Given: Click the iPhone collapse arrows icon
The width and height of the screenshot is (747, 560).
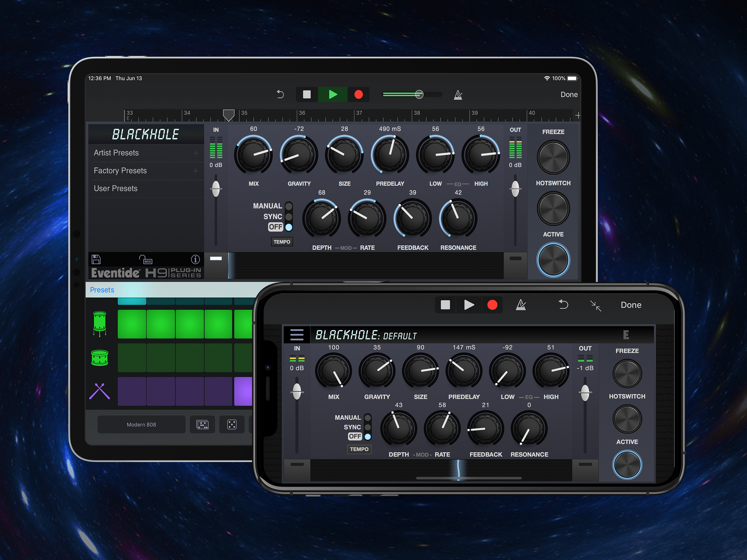Looking at the screenshot, I should click(x=596, y=305).
